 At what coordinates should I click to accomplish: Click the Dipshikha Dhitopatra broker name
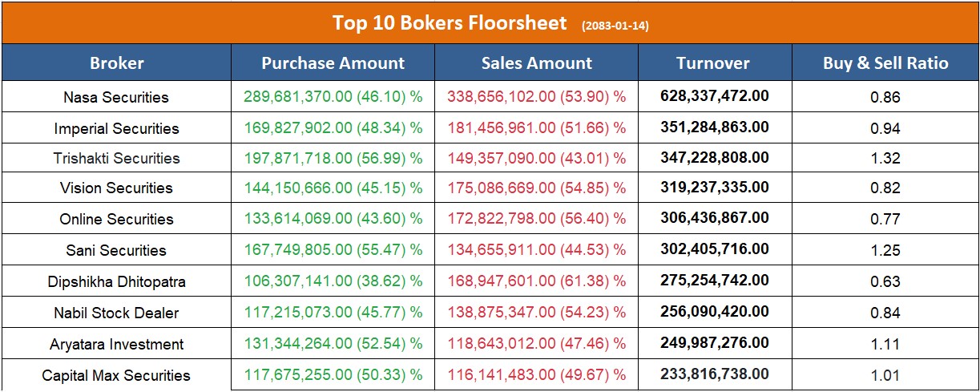(x=116, y=281)
